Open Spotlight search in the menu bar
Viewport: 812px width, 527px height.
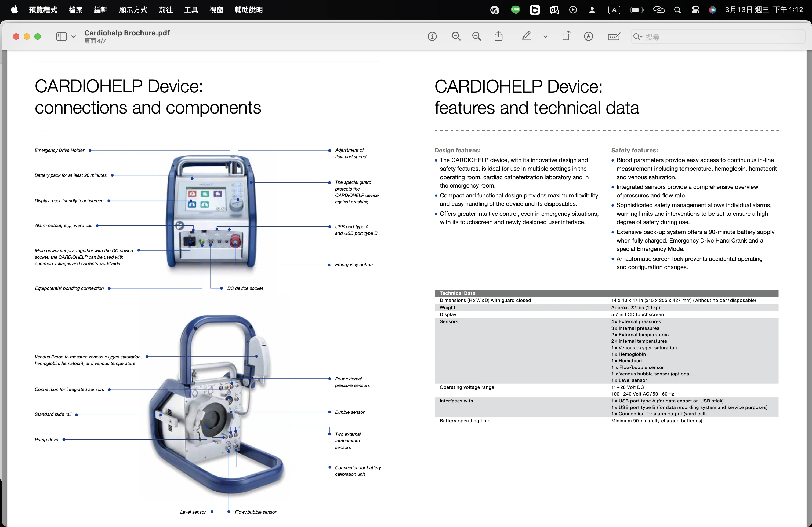coord(677,10)
